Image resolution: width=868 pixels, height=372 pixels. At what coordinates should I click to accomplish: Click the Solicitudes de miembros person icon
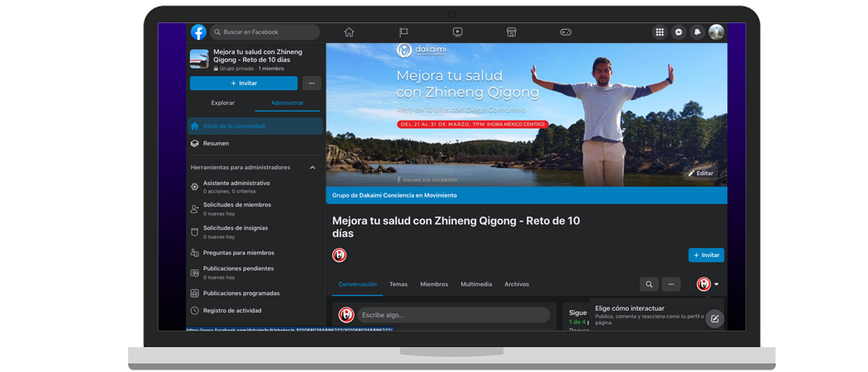[194, 209]
